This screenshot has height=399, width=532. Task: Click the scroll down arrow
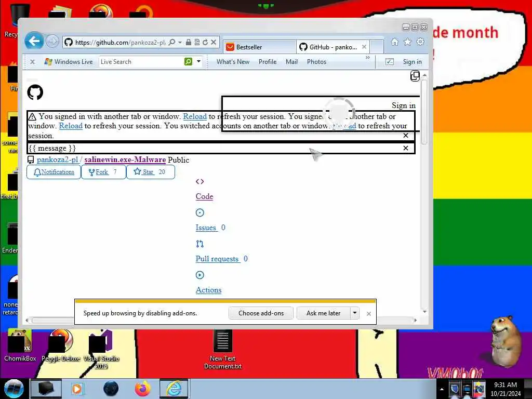(x=424, y=312)
